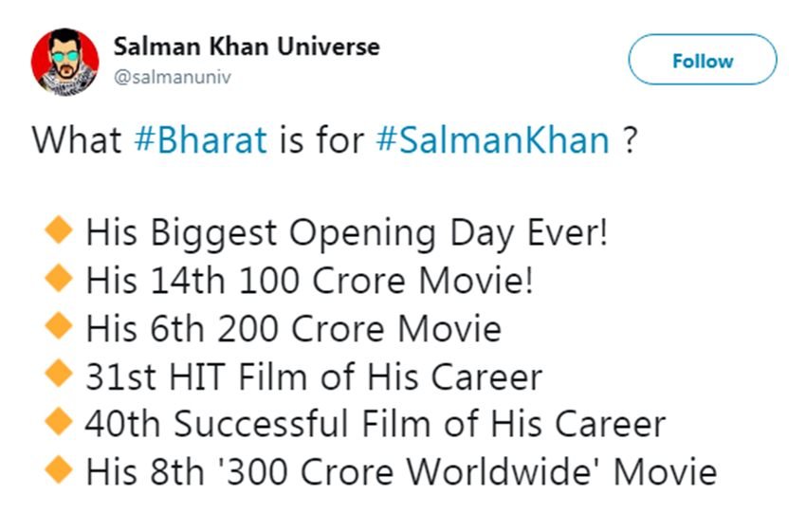Click the diamond icon beside 31st HIT Film

click(x=59, y=375)
